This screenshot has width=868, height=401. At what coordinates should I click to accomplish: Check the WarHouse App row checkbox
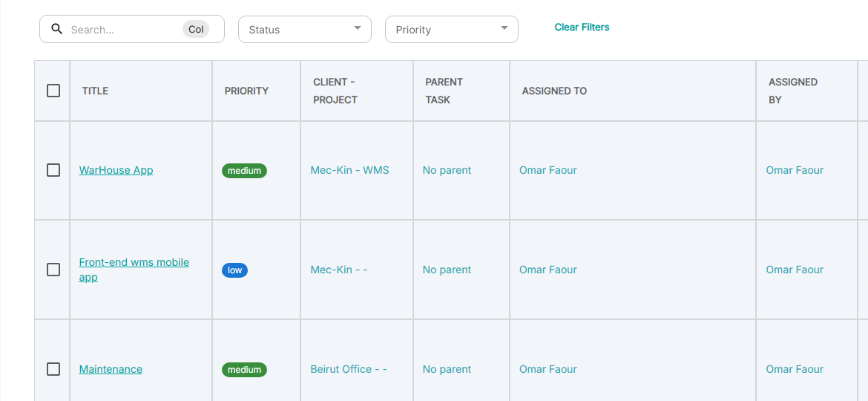pyautogui.click(x=53, y=170)
